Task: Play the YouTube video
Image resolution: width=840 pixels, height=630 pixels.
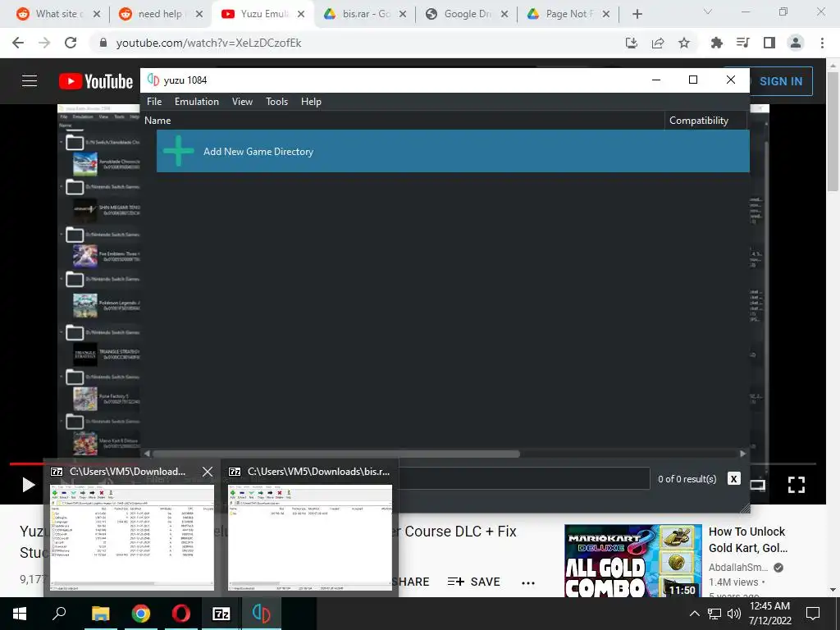Action: coord(29,485)
